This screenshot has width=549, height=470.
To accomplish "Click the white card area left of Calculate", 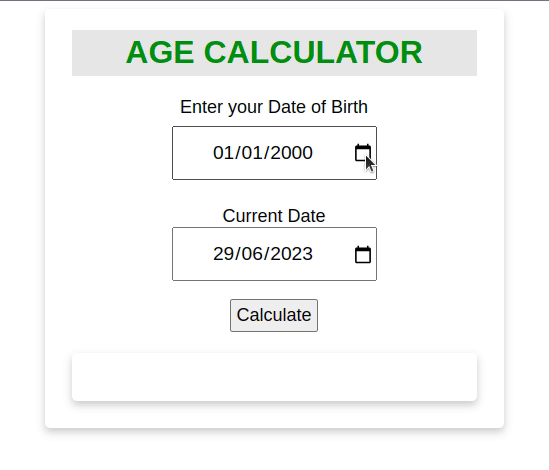I will pos(140,315).
